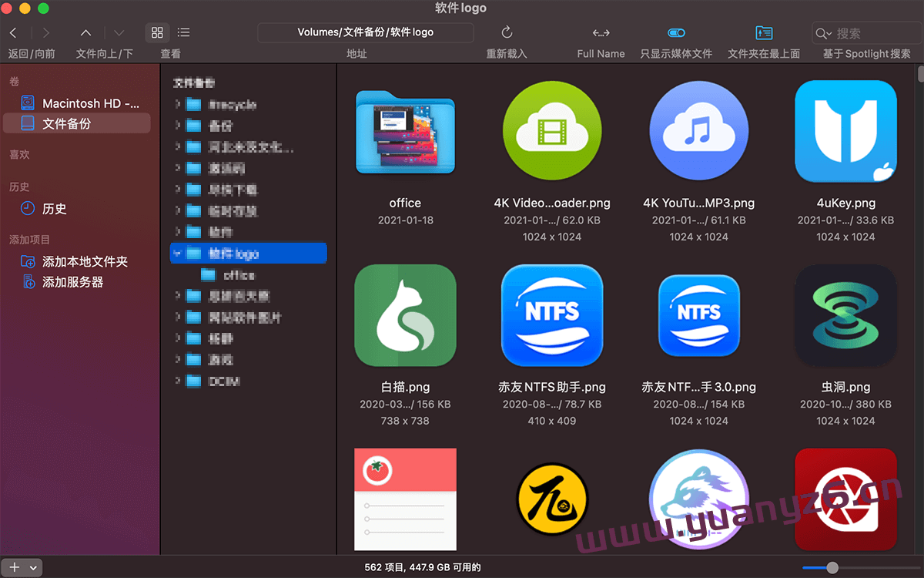Click the 文件向上 navigate-up arrow

tap(85, 32)
